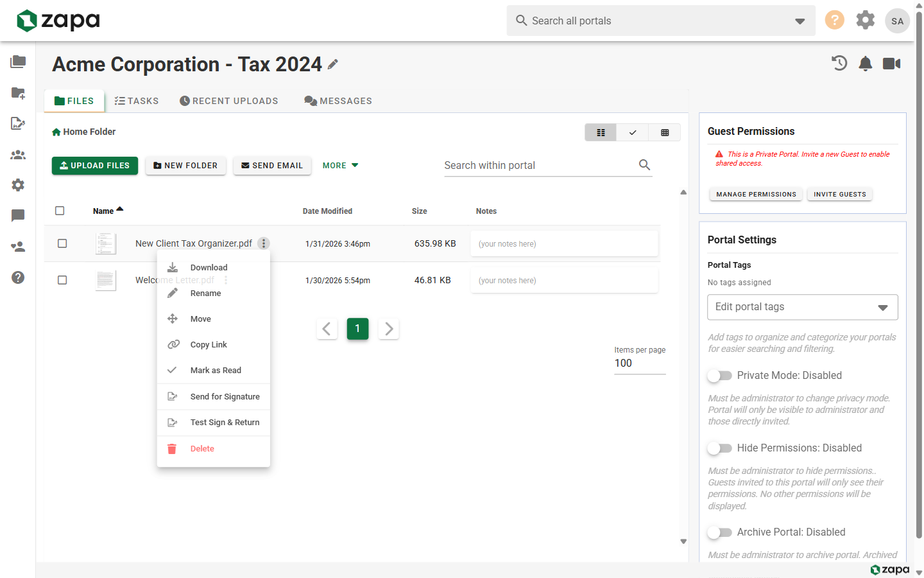
Task: Open the SA user avatar menu
Action: [897, 21]
